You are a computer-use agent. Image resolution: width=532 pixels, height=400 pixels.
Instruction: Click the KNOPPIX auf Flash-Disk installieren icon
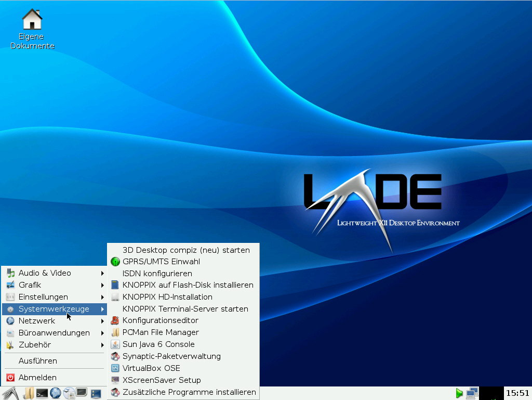coord(115,285)
